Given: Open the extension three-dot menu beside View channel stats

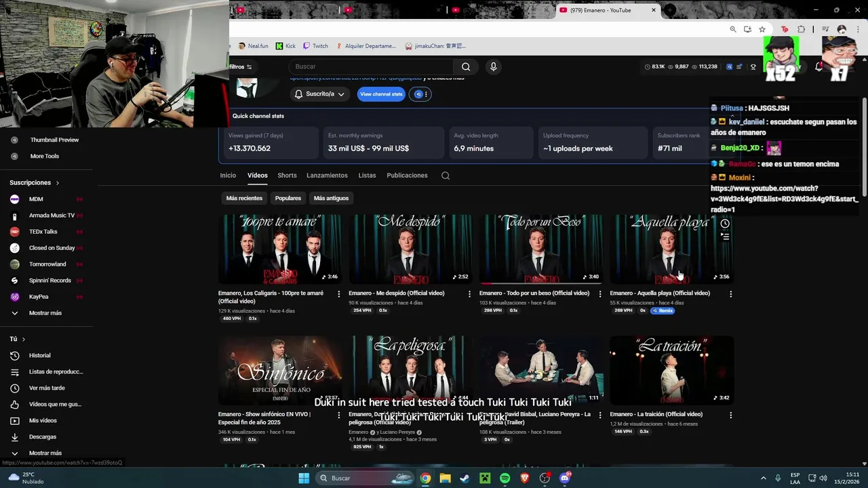Looking at the screenshot, I should (x=426, y=94).
